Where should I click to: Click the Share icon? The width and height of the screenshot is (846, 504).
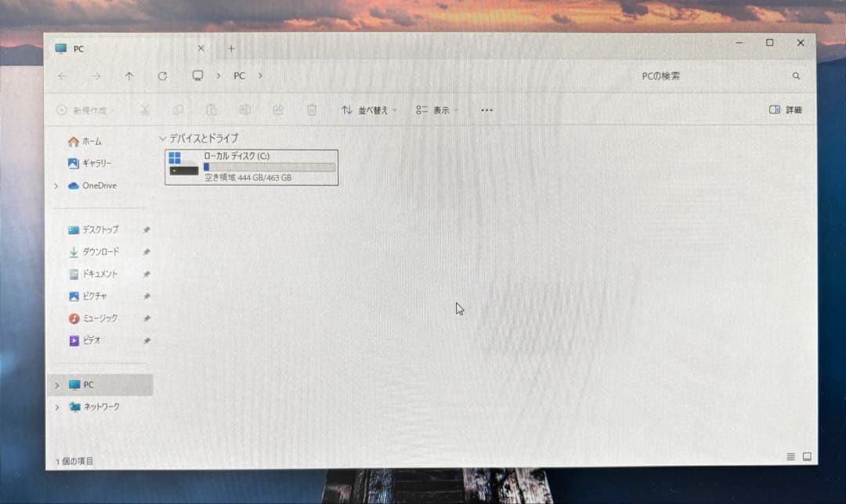click(x=277, y=110)
